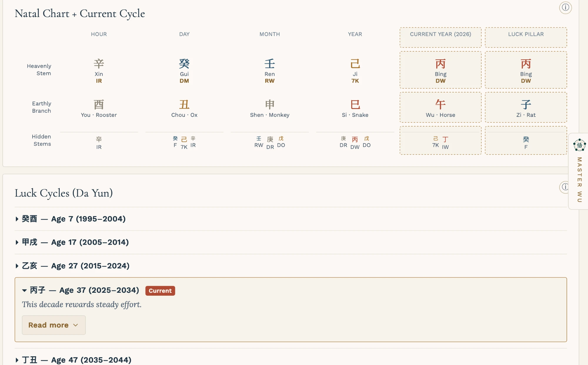Click the Natal Chart + Current Cycle heading
The image size is (588, 365).
coord(80,14)
